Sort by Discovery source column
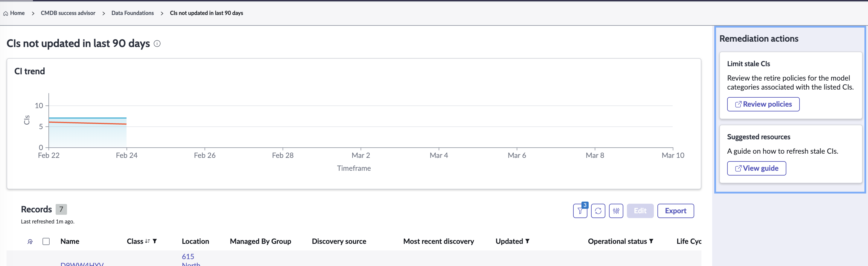This screenshot has height=266, width=868. tap(339, 241)
